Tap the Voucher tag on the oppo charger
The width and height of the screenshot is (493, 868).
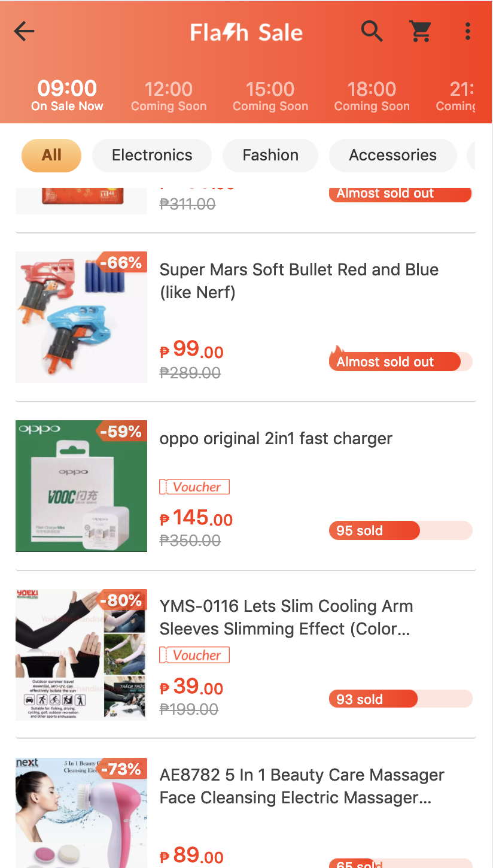(194, 487)
